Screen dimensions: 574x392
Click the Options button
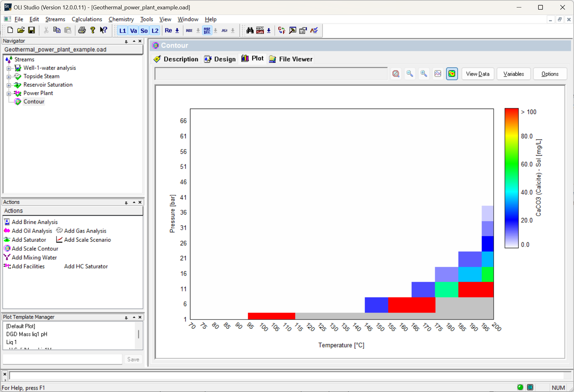[x=550, y=74]
